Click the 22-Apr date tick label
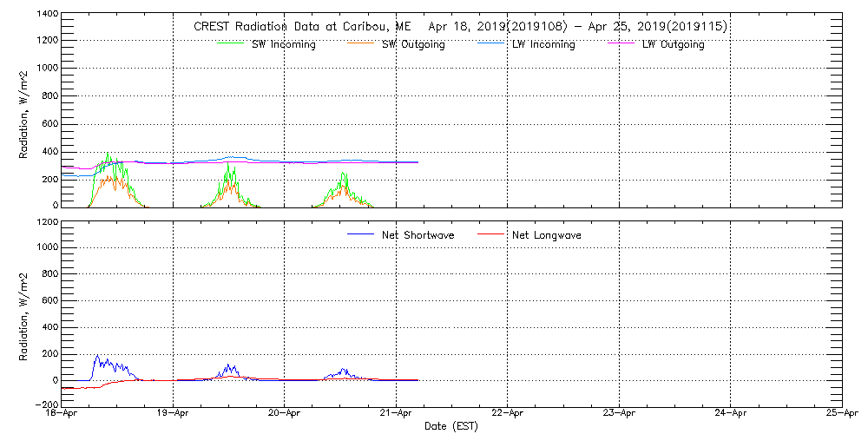This screenshot has height=434, width=868. (508, 415)
